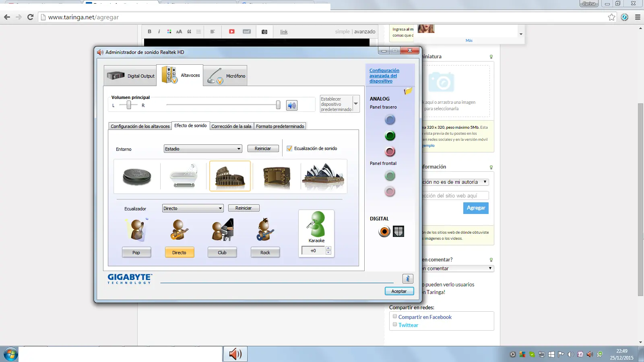Choose the Club equalizer preset button
The image size is (644, 362).
point(222,252)
